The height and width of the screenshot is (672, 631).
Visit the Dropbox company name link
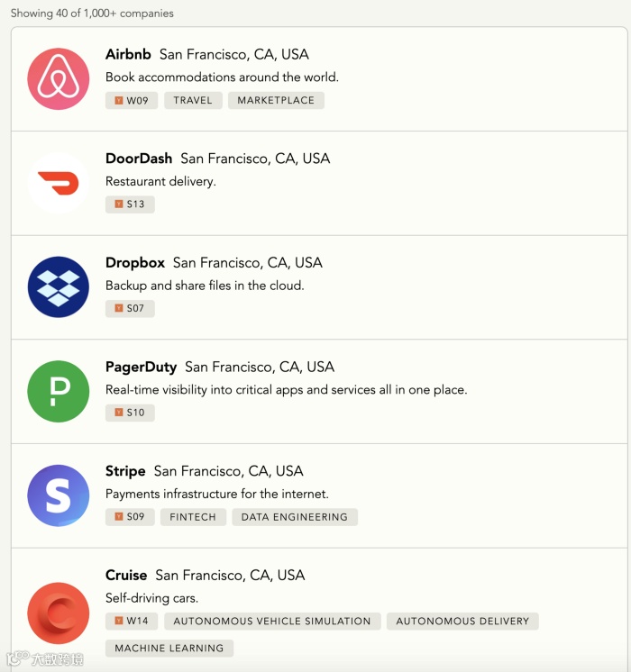point(135,263)
